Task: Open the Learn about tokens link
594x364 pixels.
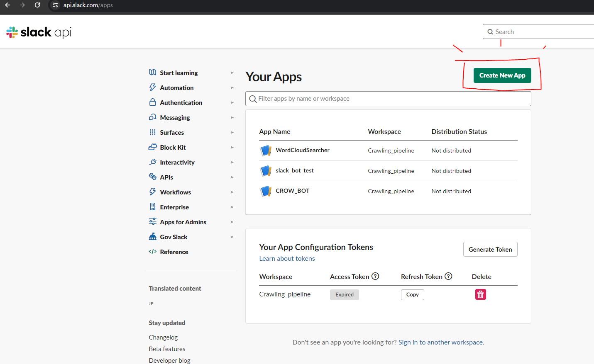Action: [x=287, y=259]
